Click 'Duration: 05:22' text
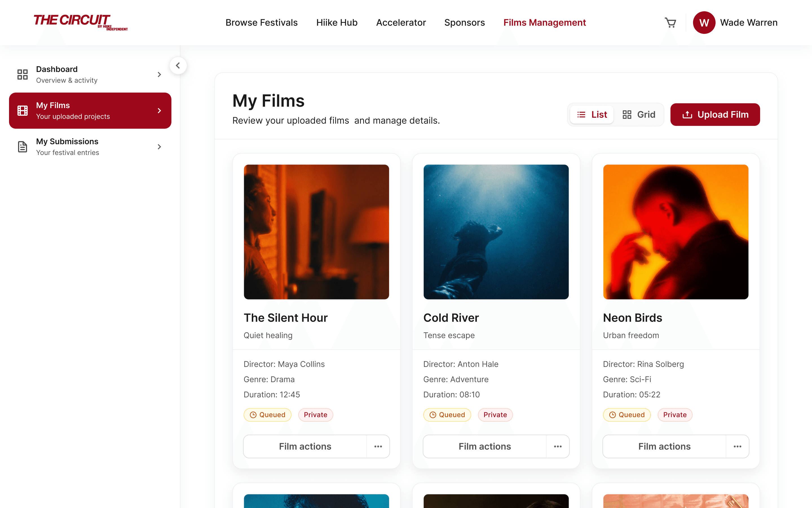This screenshot has width=812, height=508. pyautogui.click(x=632, y=395)
